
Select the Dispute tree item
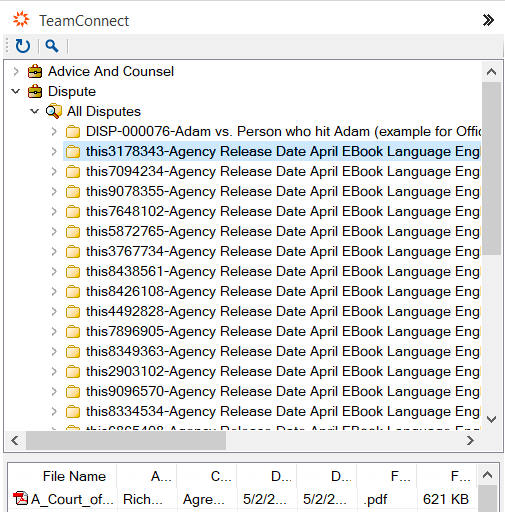pyautogui.click(x=72, y=91)
